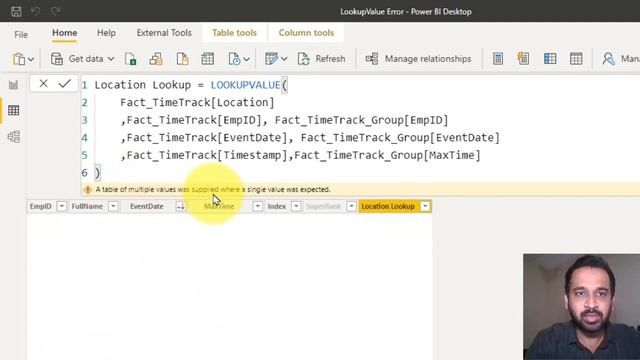Viewport: 640px width, 360px height.
Task: Open the SuperRank column filter dropdown
Action: pyautogui.click(x=351, y=207)
